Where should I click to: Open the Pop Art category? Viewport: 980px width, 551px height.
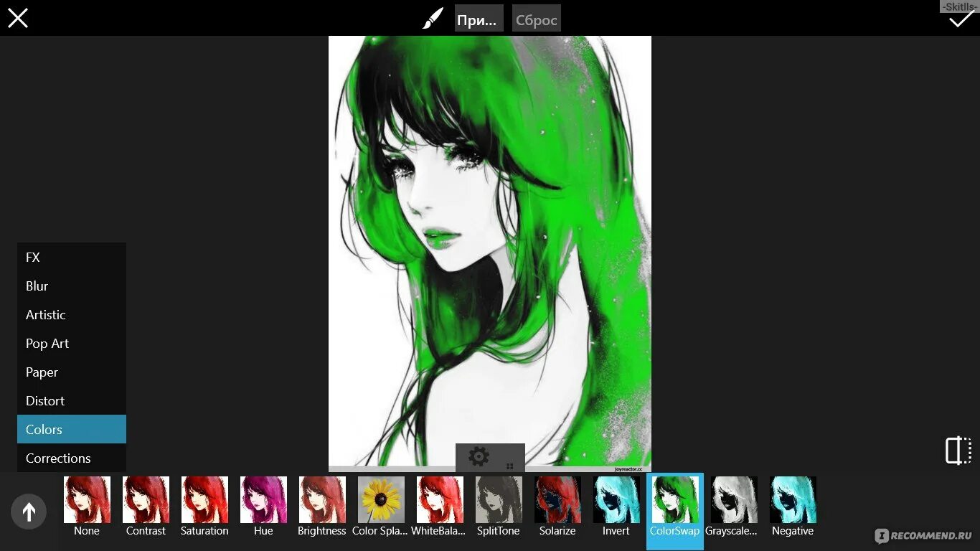(72, 343)
